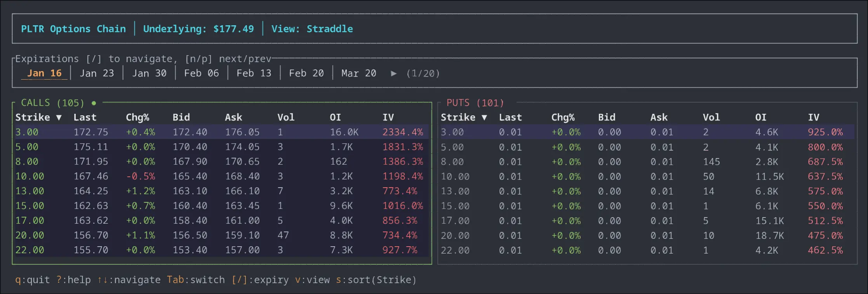This screenshot has height=294, width=868.
Task: Click the calls volume 47 cell
Action: click(x=283, y=235)
